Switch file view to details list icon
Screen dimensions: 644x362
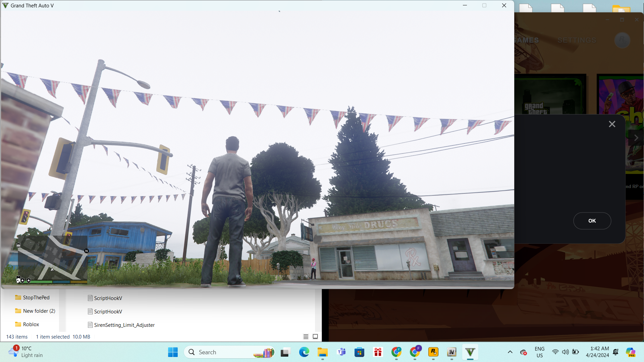pos(306,337)
